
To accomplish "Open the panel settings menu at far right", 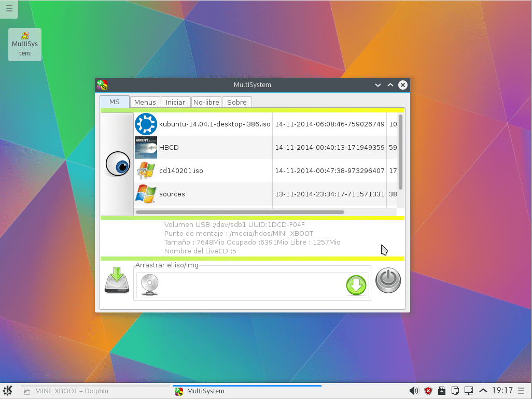I will 521,391.
